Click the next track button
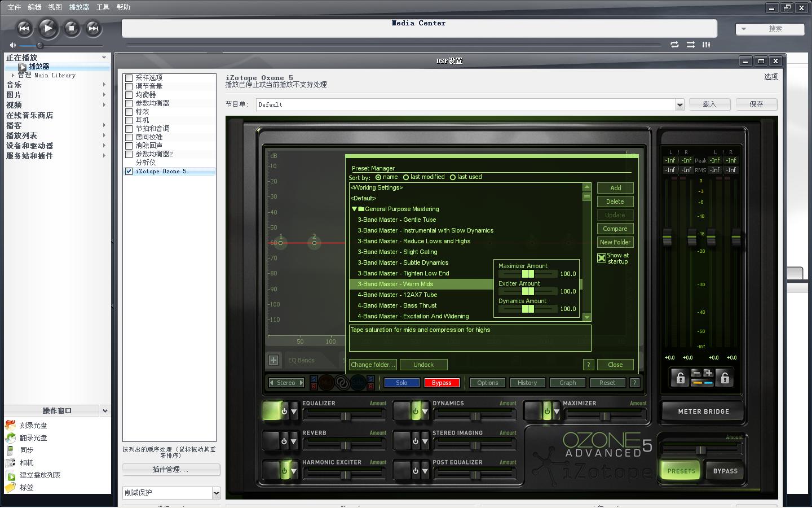812x508 pixels. pyautogui.click(x=94, y=28)
